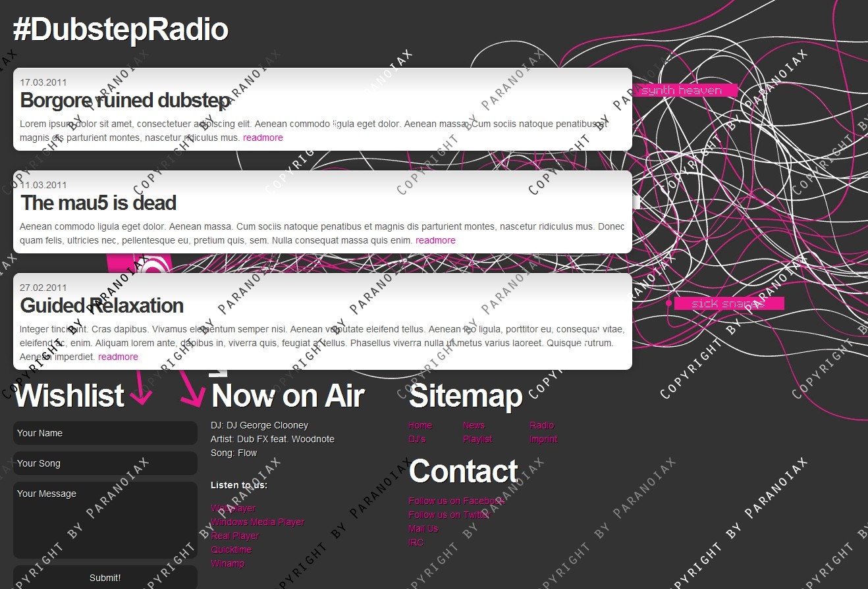Go to Imprint in the Sitemap
The height and width of the screenshot is (589, 868).
pos(543,439)
